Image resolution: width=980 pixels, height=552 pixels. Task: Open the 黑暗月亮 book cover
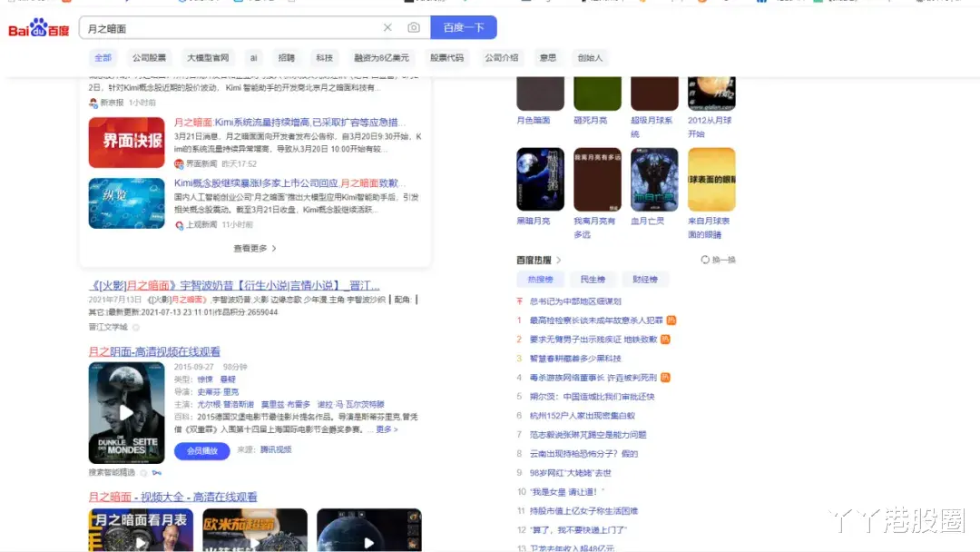click(541, 180)
